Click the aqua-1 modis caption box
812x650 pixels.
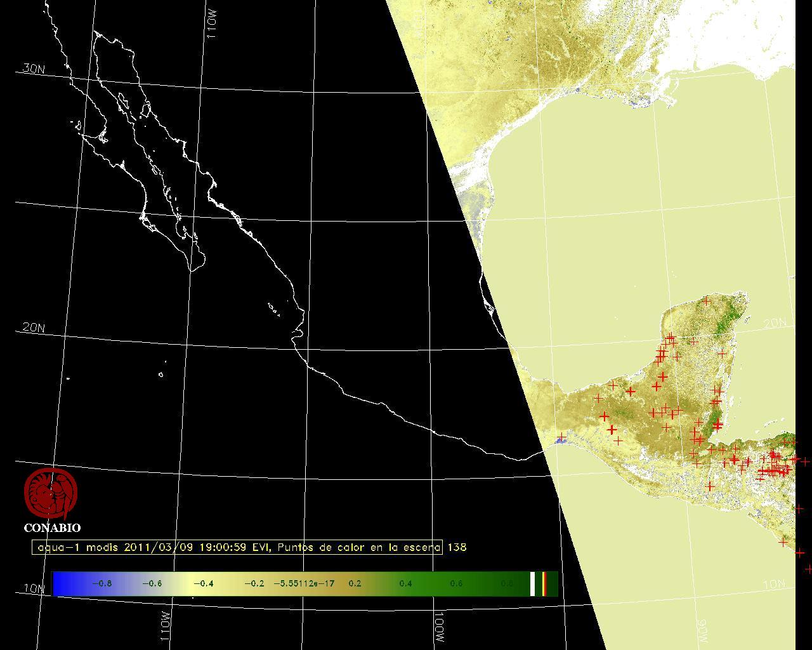click(237, 547)
